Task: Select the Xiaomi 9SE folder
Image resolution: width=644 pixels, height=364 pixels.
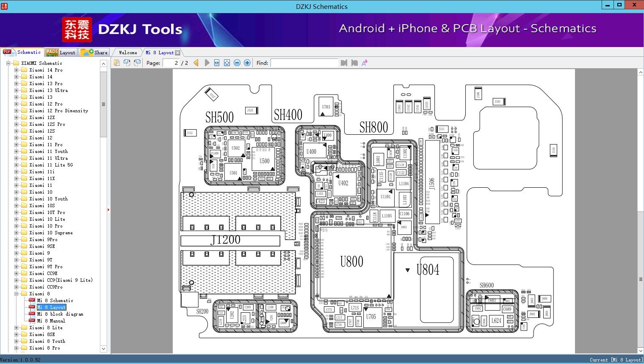Action: coord(42,246)
